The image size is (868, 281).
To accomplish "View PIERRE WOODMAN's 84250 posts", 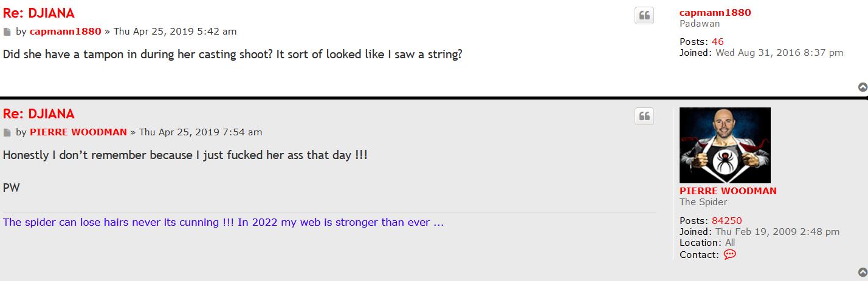I will (726, 220).
